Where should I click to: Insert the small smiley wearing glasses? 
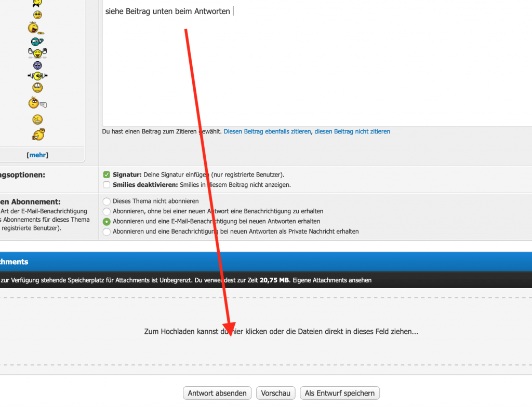click(x=37, y=15)
